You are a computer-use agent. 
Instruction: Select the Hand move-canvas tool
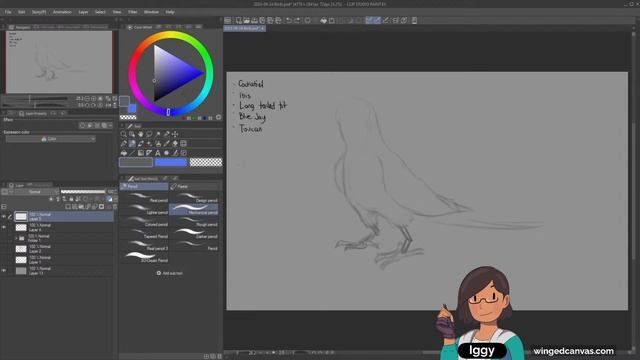(x=140, y=134)
